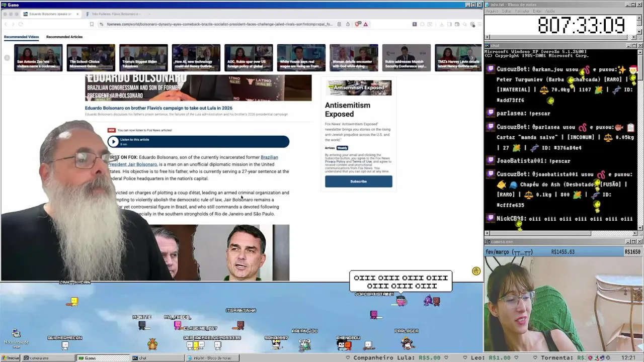Select the Recommended Articles tab
The width and height of the screenshot is (644, 362).
64,37
